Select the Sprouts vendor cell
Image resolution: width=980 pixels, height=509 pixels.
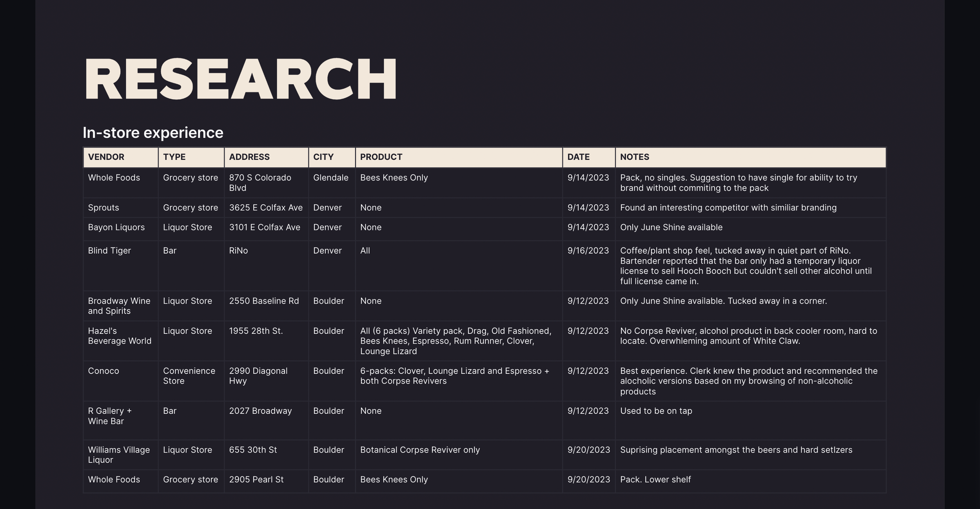tap(121, 208)
